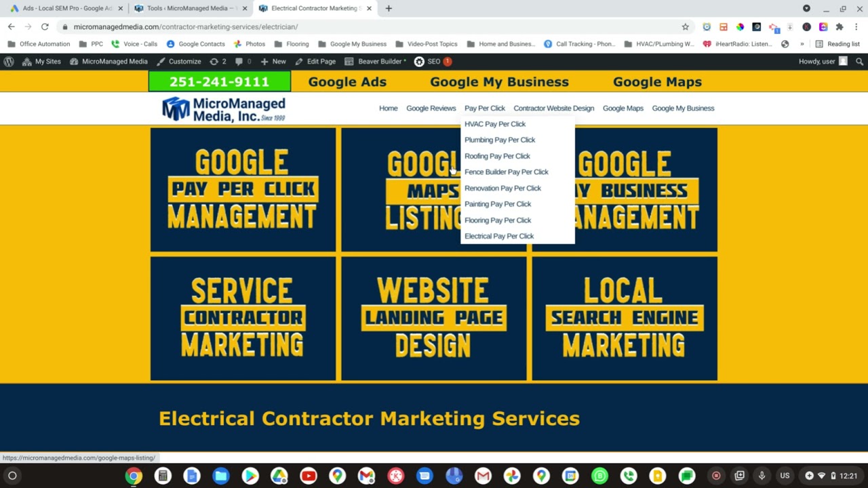Open the iHeartRadio bookmark

737,44
